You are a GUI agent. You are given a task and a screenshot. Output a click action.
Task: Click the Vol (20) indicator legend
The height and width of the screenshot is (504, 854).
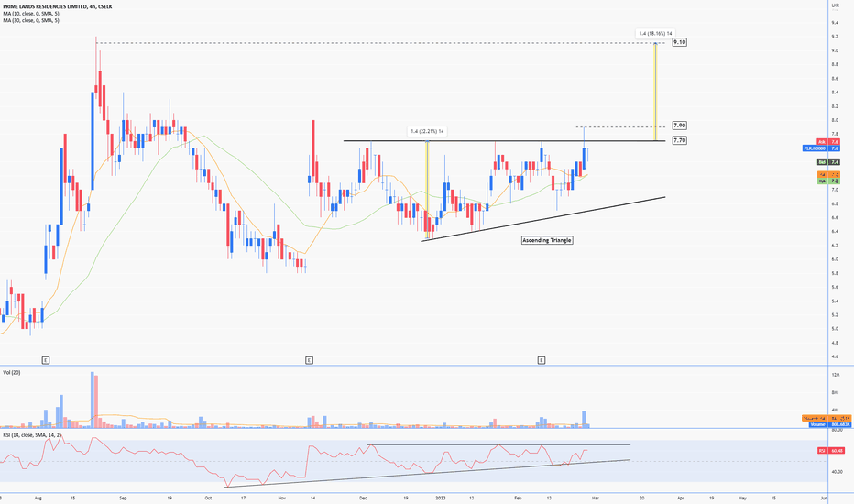tap(11, 373)
